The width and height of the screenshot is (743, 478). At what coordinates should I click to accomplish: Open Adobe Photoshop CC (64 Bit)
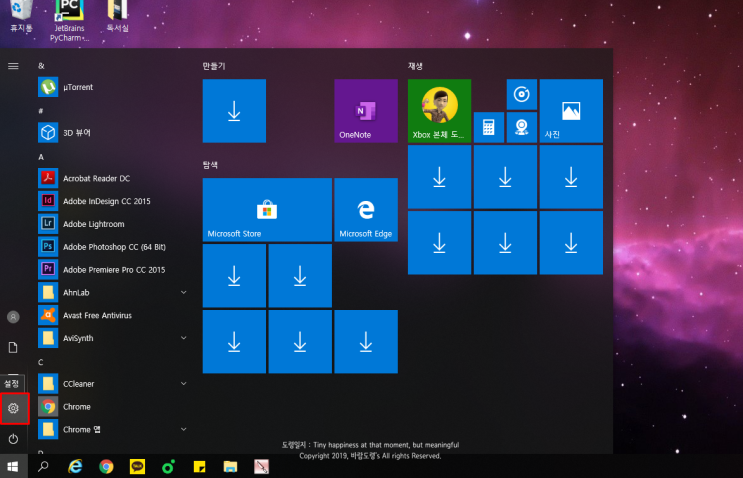(x=113, y=247)
